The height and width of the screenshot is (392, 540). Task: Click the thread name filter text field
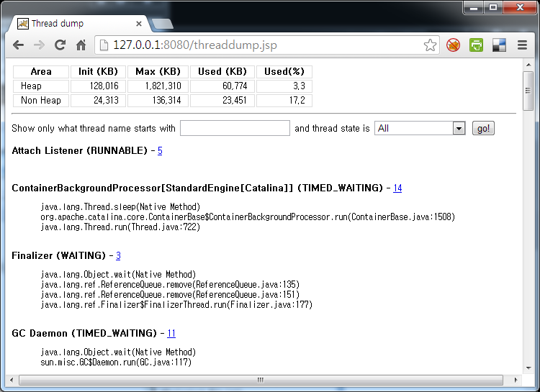235,128
